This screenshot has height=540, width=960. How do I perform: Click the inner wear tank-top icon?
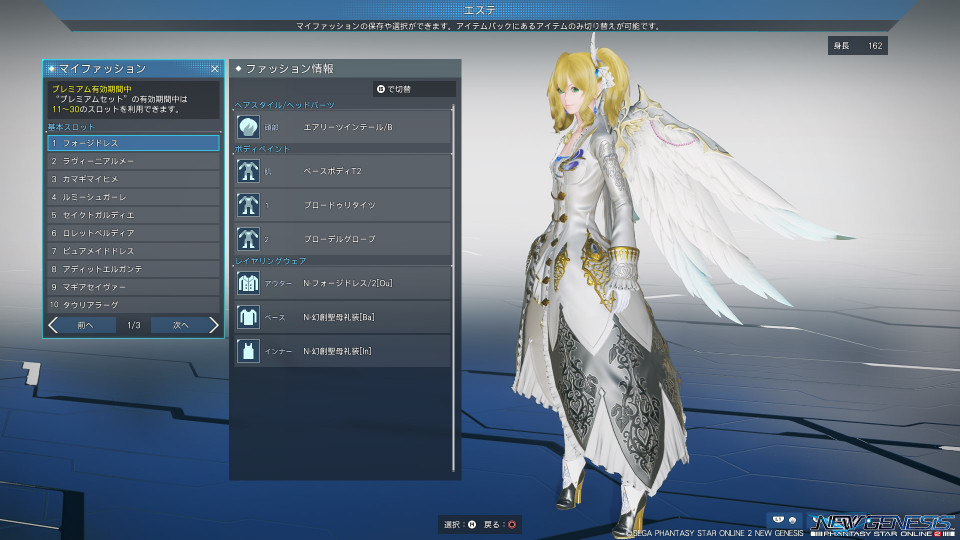point(248,351)
